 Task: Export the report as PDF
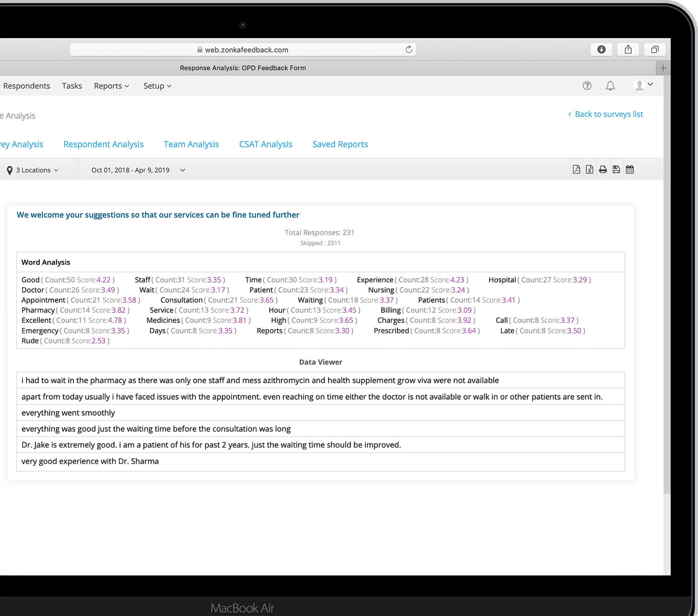click(x=576, y=169)
